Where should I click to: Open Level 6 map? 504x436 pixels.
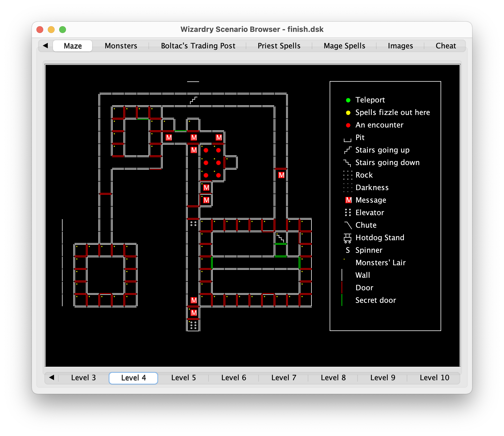(x=234, y=378)
